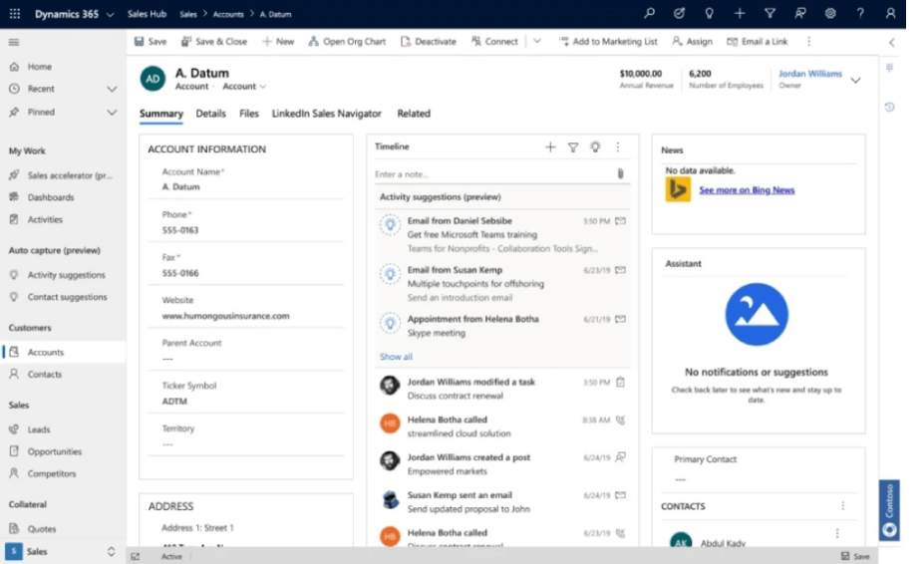
Task: Click Connect in command bar
Action: click(494, 41)
